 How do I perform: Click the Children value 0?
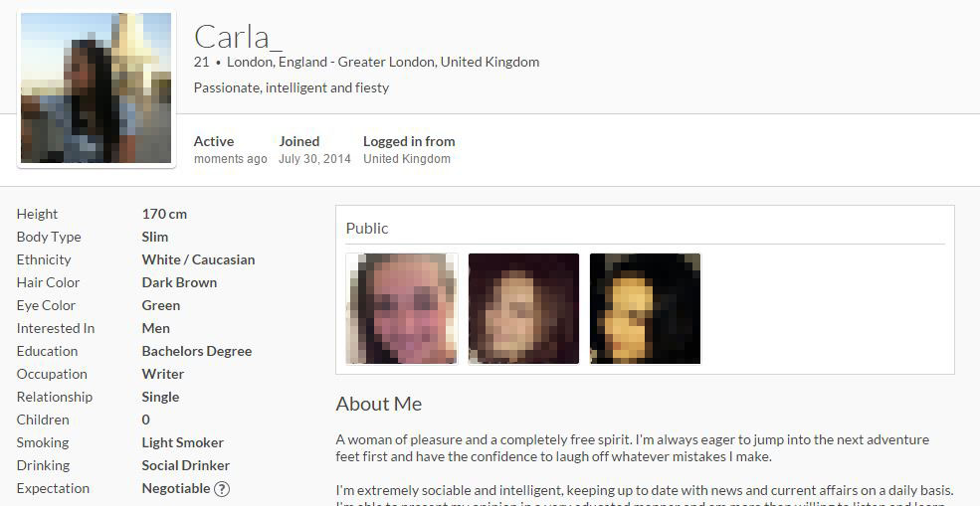[x=145, y=420]
